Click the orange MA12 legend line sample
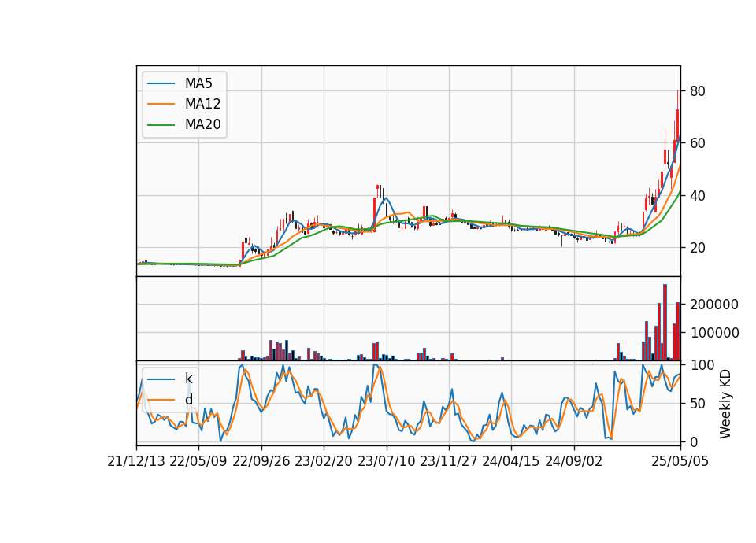The image size is (756, 543). 161,104
